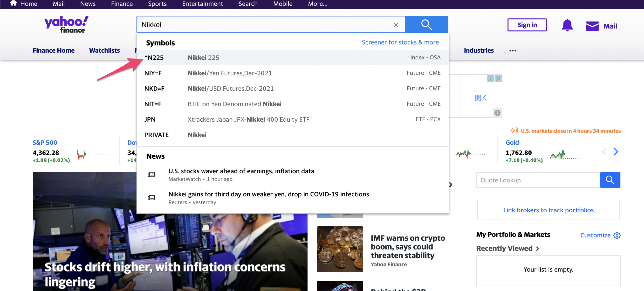Go to Sports in the top bar
The width and height of the screenshot is (644, 291).
click(157, 4)
